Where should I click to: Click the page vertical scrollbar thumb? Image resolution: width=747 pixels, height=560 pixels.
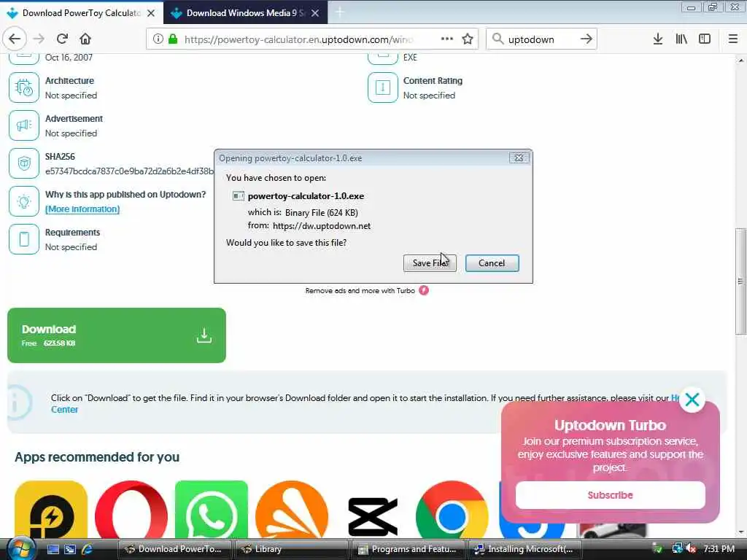coord(740,281)
